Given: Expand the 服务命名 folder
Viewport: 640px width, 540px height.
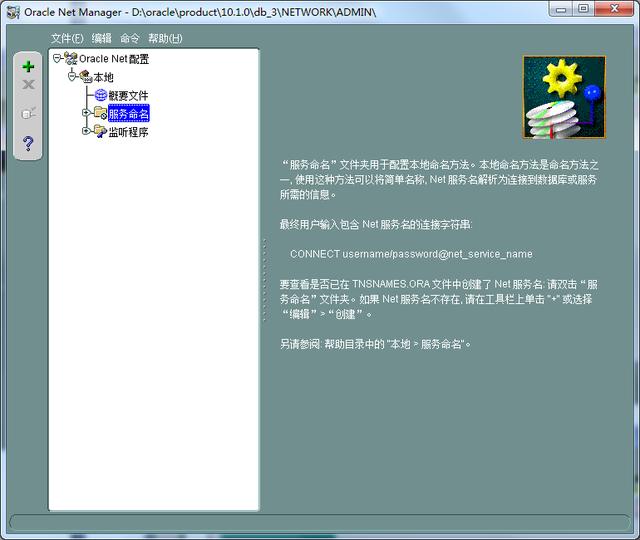Looking at the screenshot, I should click(x=86, y=113).
